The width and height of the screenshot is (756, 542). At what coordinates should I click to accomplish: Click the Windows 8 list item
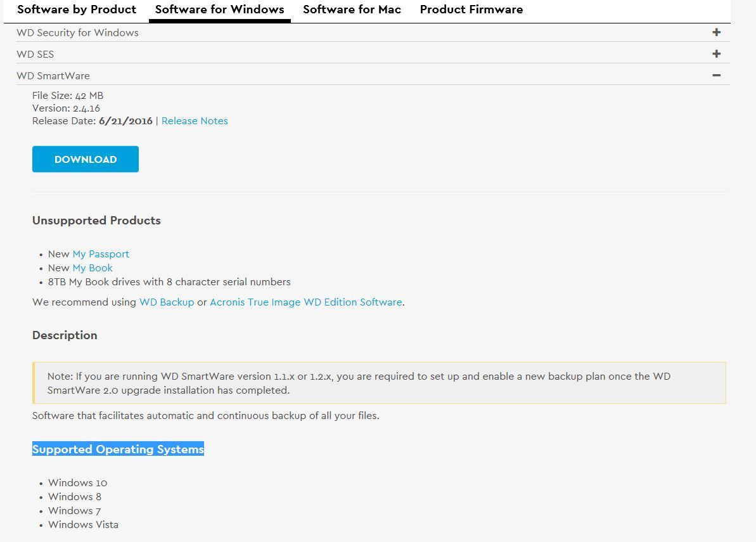pos(75,496)
